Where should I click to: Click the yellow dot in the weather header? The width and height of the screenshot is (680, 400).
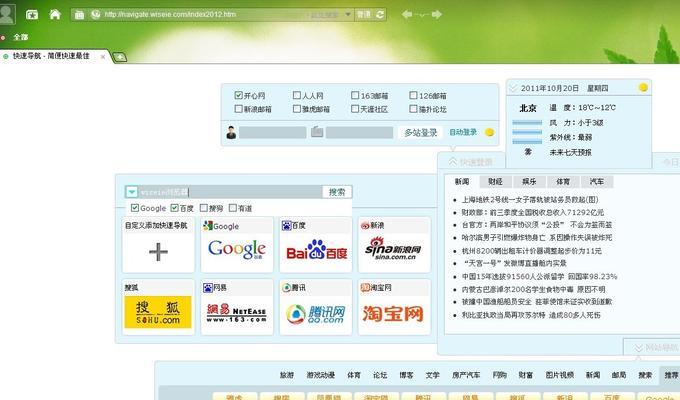pos(643,88)
